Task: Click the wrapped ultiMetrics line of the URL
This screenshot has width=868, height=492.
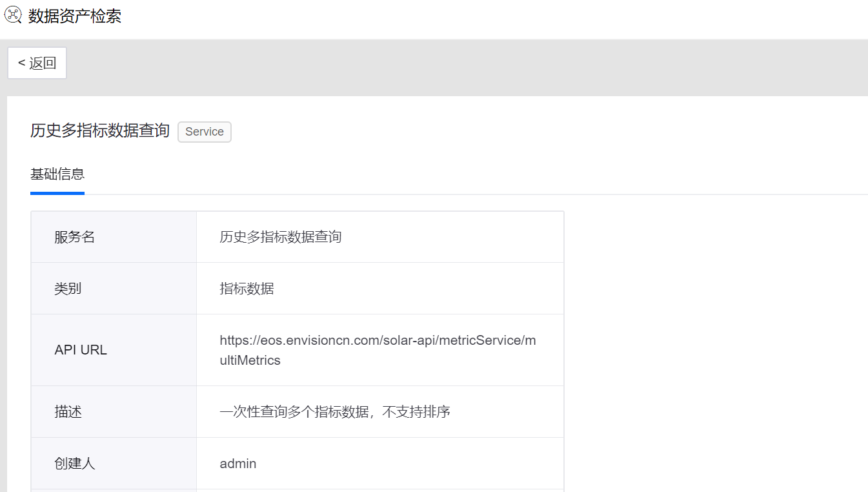Action: point(250,360)
